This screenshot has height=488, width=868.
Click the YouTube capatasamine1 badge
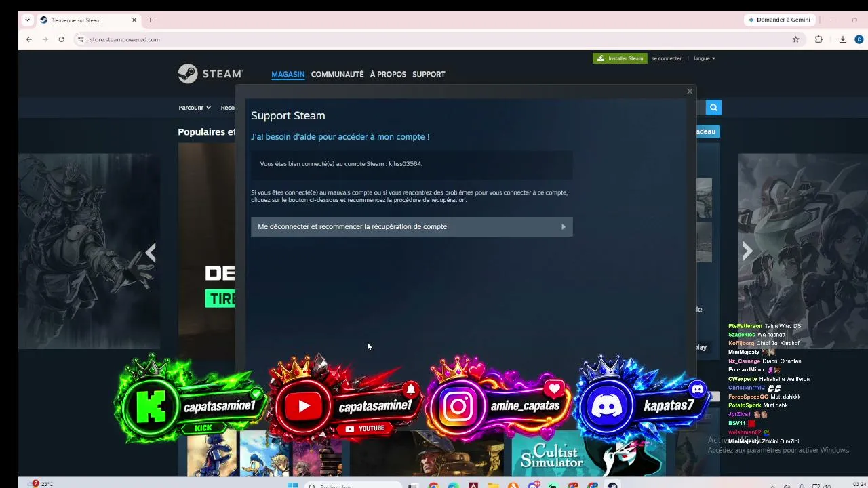(x=346, y=399)
